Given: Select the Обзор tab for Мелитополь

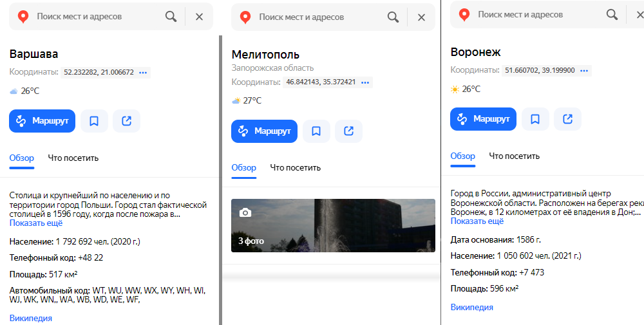Looking at the screenshot, I should point(244,168).
